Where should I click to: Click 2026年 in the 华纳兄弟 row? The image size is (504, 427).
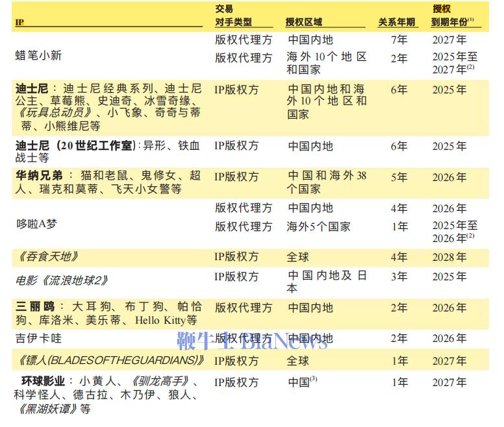tap(449, 177)
